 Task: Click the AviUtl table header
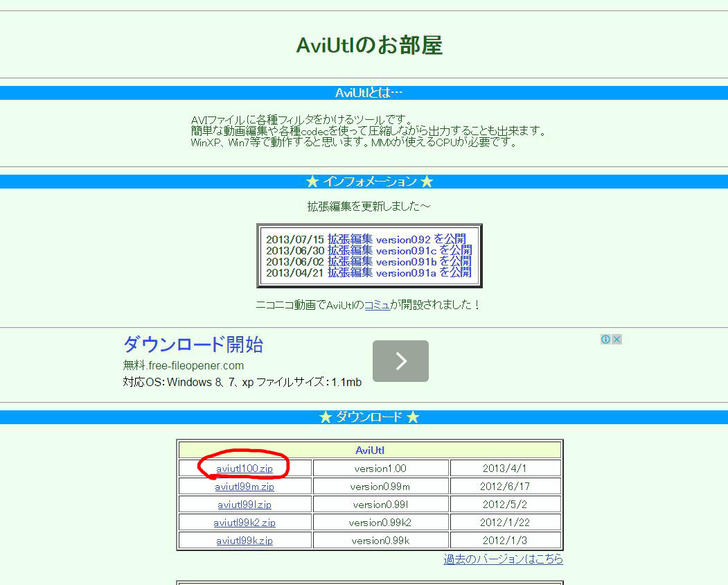point(370,451)
